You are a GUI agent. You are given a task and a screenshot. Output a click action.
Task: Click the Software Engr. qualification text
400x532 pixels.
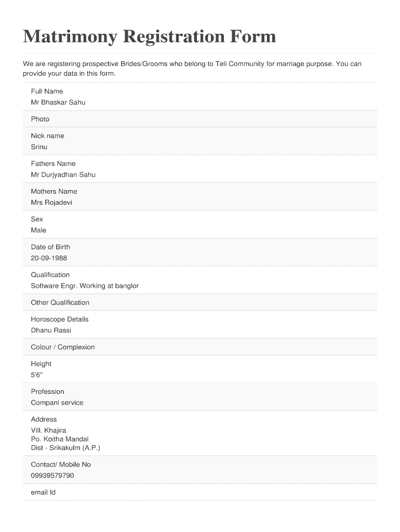coord(85,286)
